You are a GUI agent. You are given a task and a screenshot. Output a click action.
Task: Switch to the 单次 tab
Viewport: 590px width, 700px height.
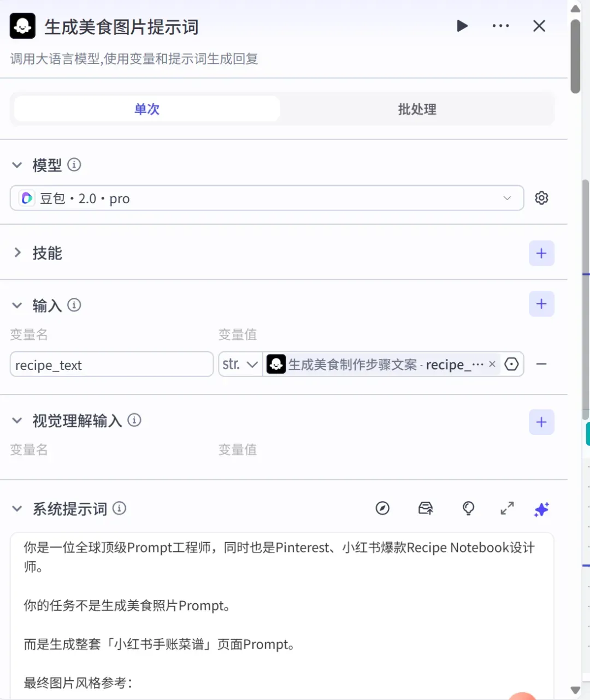(147, 109)
